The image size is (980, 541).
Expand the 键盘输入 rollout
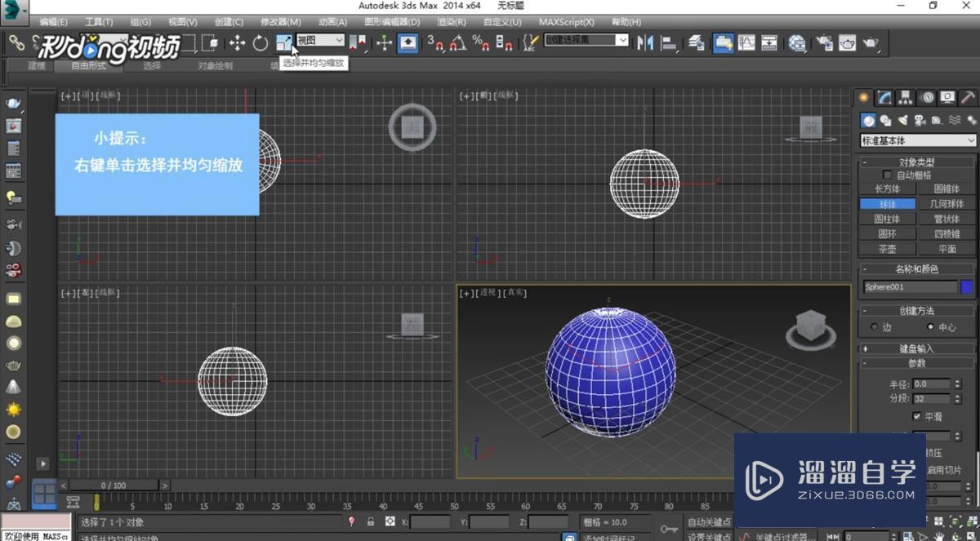(915, 348)
